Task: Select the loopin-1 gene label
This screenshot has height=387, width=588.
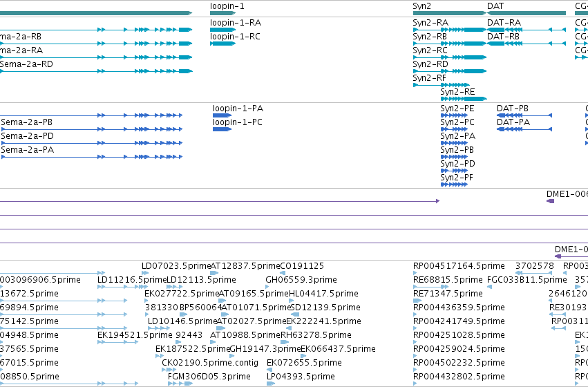Action: click(227, 6)
